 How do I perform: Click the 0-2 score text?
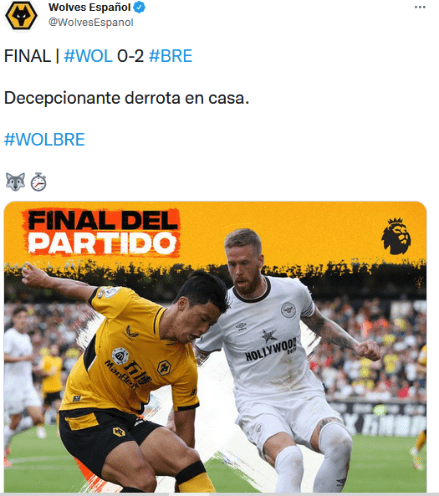click(x=130, y=56)
